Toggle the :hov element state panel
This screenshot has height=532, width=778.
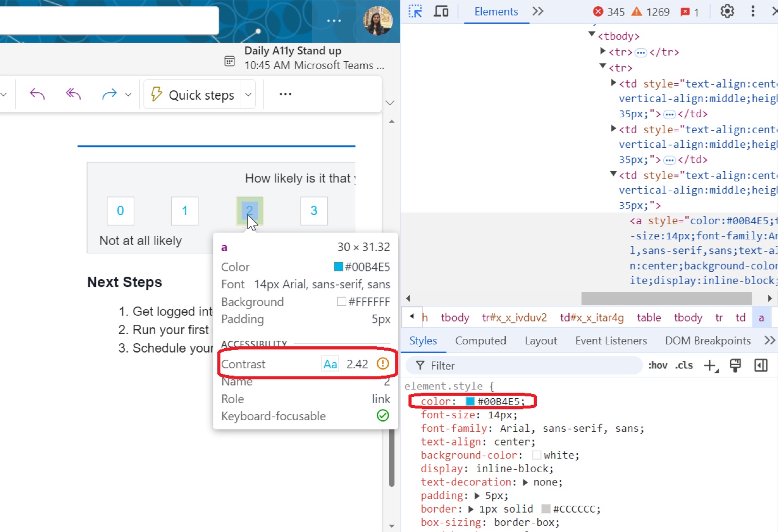pos(657,365)
